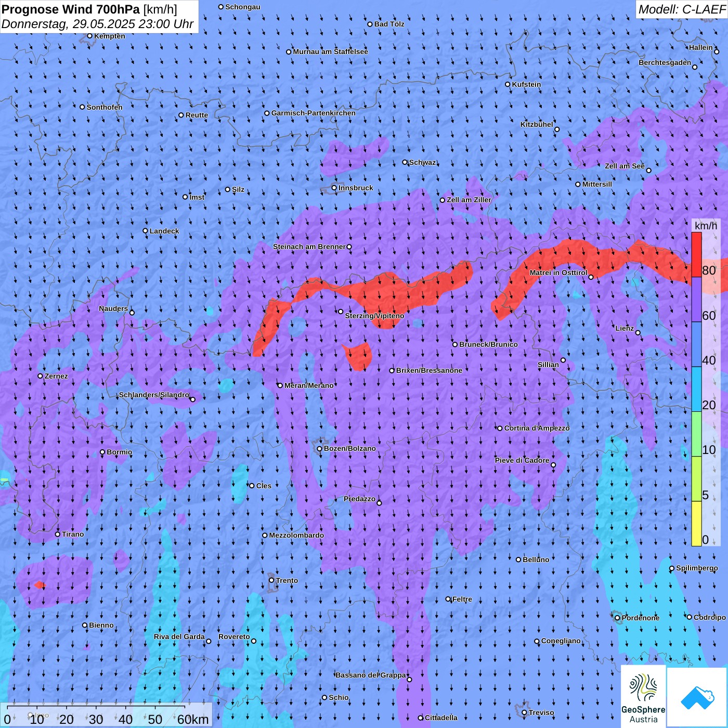Click the Feltre label
Screen dimensions: 728x728
click(x=462, y=599)
